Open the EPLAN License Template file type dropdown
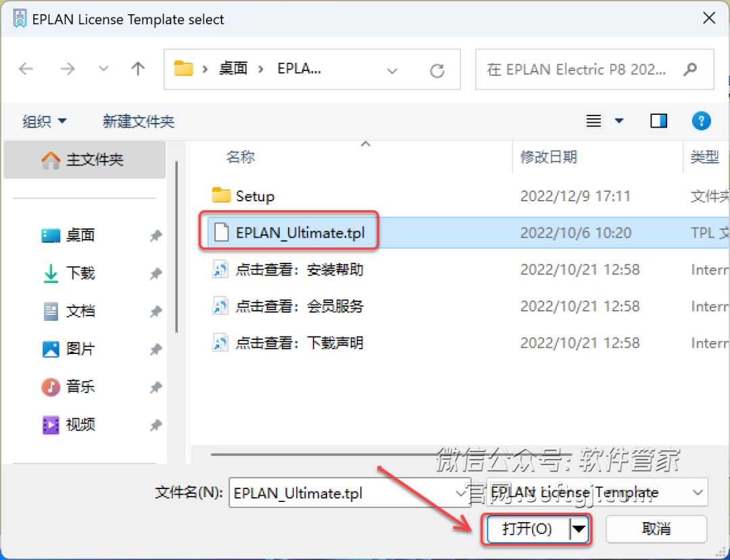Image resolution: width=730 pixels, height=560 pixels. click(597, 492)
